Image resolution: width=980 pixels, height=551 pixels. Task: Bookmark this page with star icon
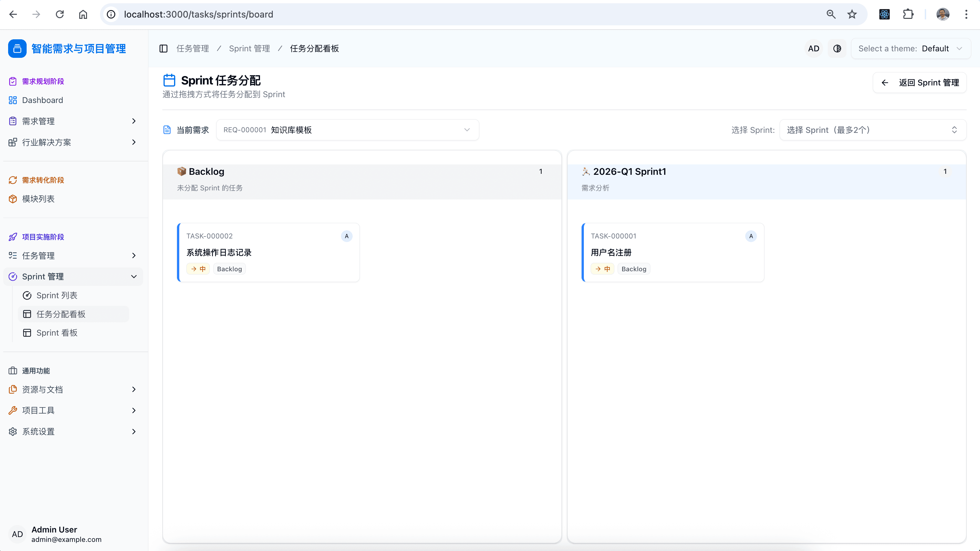coord(852,15)
